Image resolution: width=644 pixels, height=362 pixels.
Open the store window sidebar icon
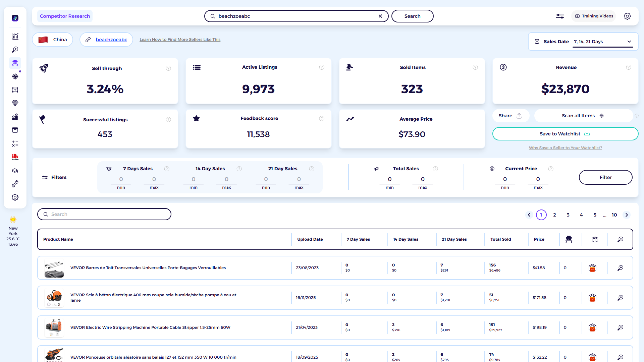(x=15, y=130)
